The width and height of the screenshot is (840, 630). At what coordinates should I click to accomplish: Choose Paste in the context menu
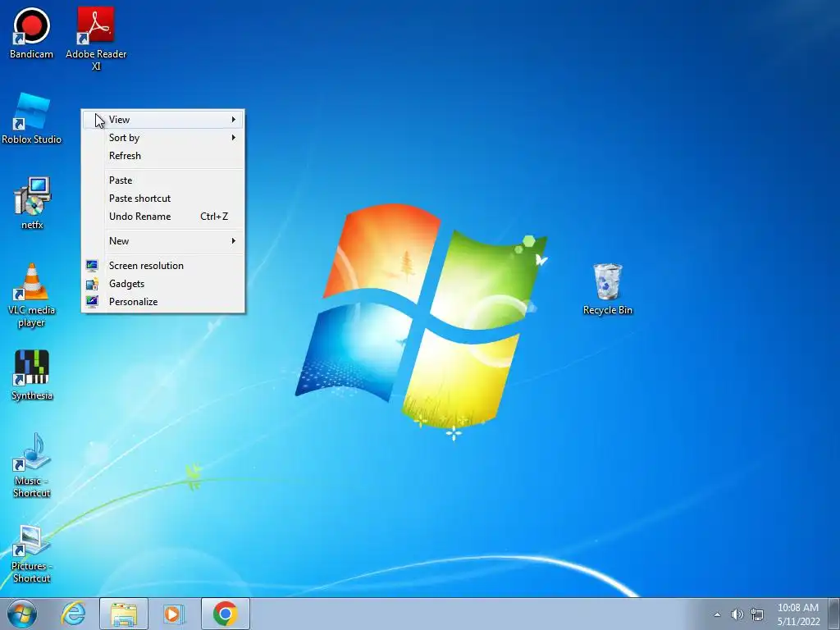pos(163,180)
